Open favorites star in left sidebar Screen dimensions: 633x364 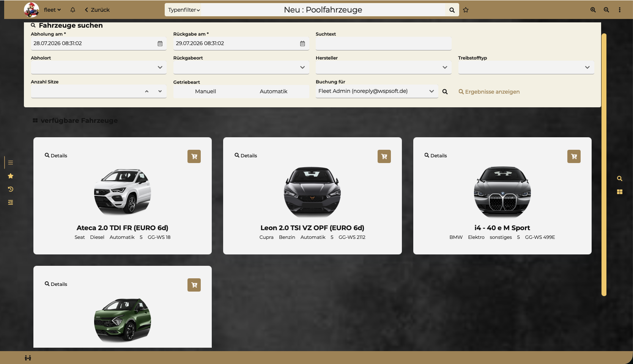[11, 176]
